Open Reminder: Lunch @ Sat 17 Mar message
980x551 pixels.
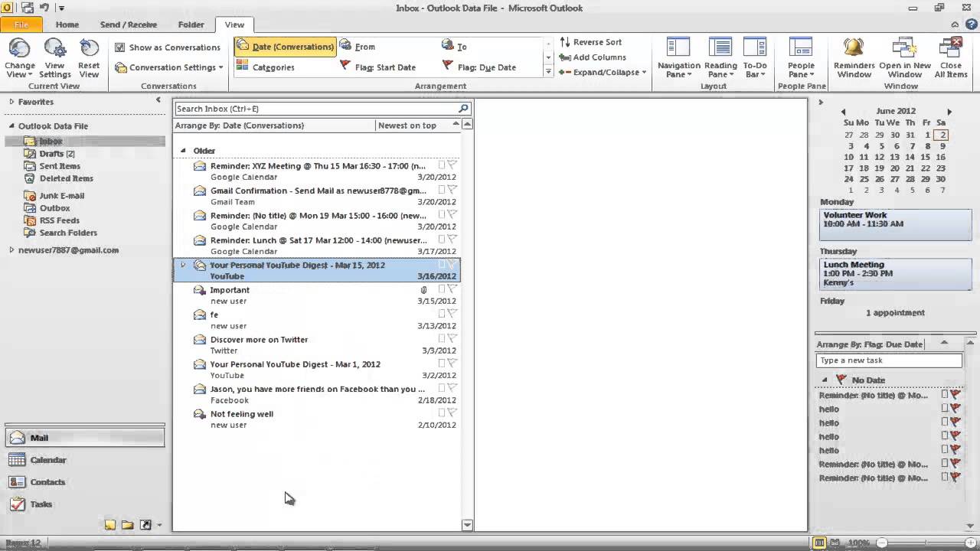pyautogui.click(x=317, y=246)
